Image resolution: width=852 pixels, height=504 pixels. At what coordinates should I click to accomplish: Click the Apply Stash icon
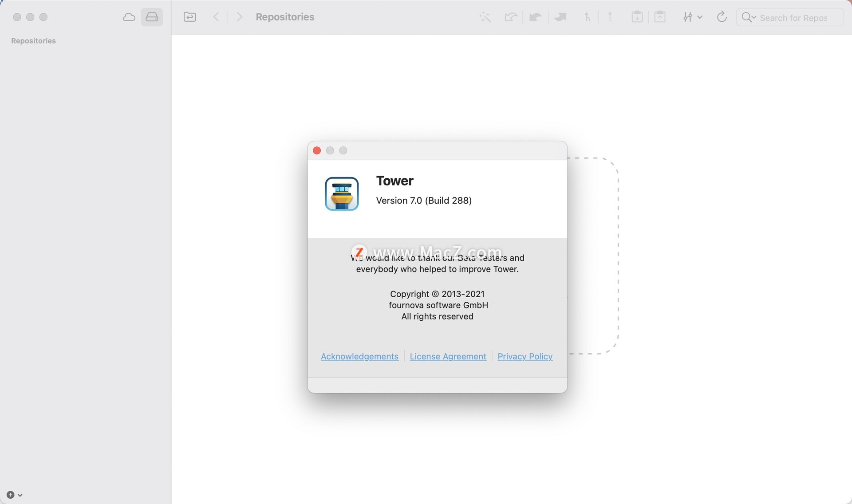[x=660, y=17]
